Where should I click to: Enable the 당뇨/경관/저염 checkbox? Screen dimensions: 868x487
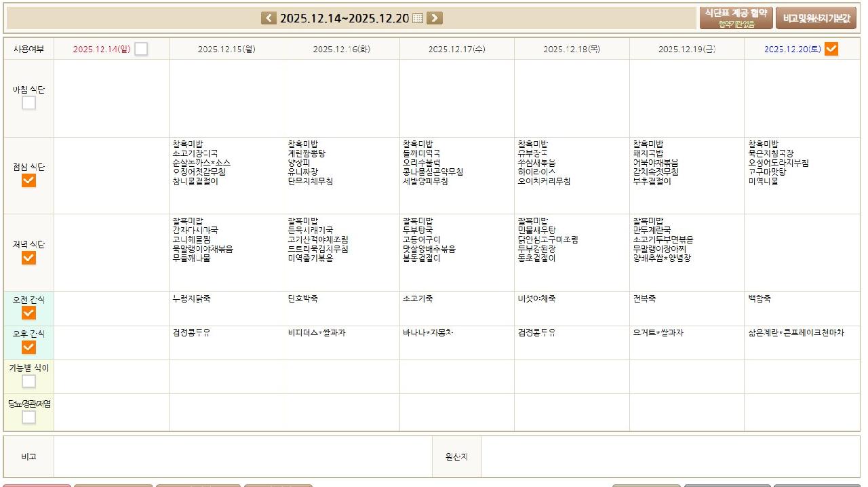(x=28, y=417)
